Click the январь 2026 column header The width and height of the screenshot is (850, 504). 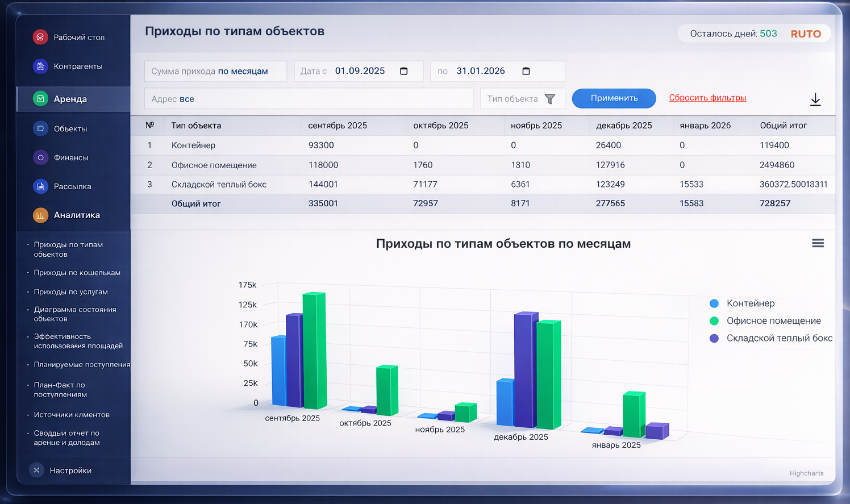705,126
